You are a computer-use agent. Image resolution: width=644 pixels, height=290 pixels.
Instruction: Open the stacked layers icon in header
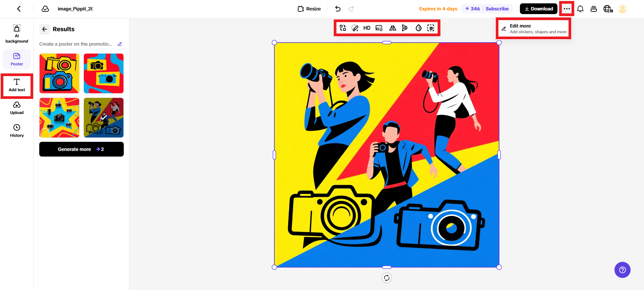(594, 9)
